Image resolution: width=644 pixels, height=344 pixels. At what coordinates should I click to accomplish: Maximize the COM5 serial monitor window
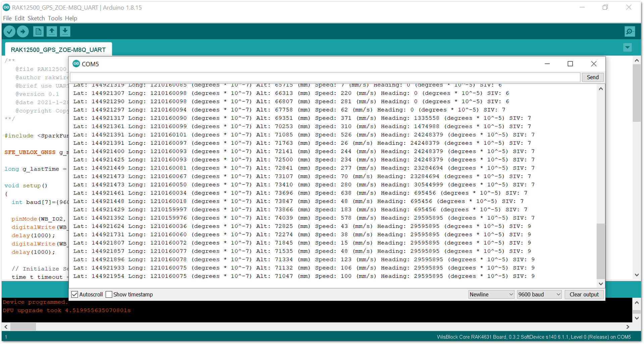coord(570,64)
